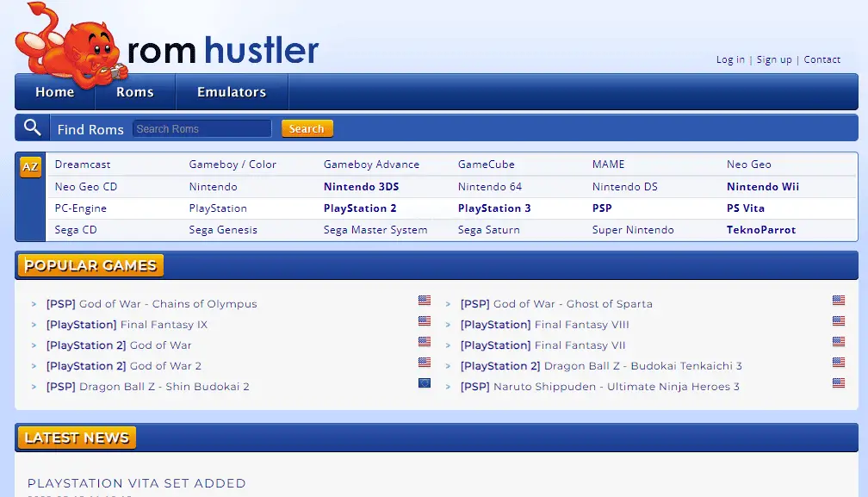
Task: Open the AZ alphabetical index icon
Action: point(30,166)
